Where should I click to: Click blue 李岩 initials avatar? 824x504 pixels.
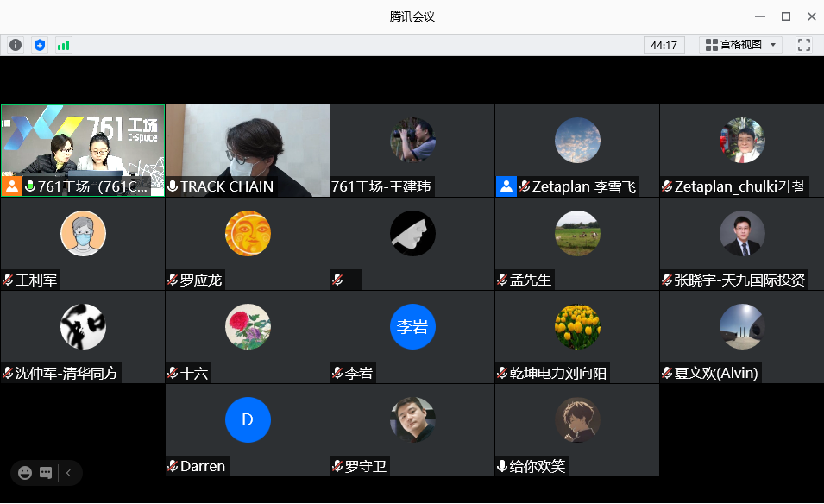pos(412,326)
